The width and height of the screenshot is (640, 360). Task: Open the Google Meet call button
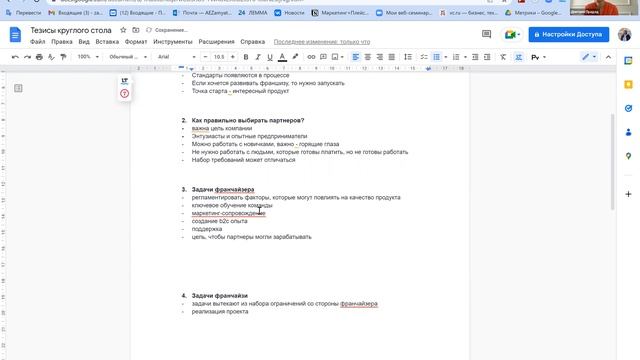click(x=512, y=35)
